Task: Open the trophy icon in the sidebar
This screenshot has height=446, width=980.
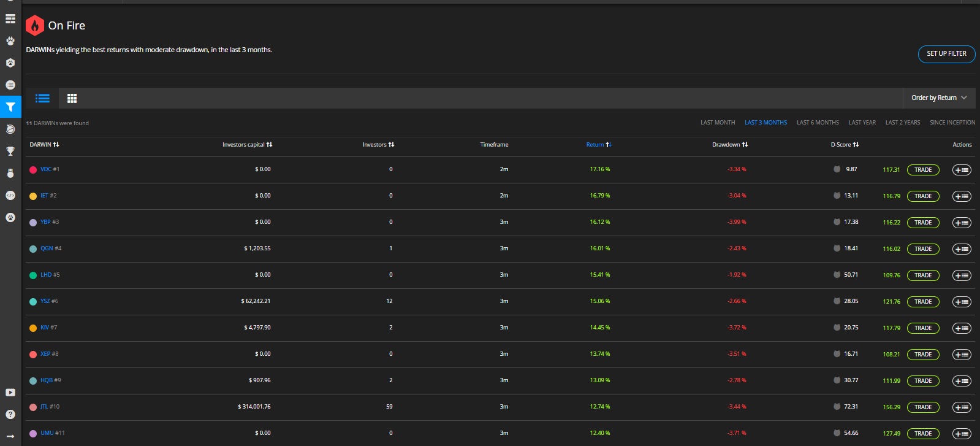Action: (x=10, y=151)
